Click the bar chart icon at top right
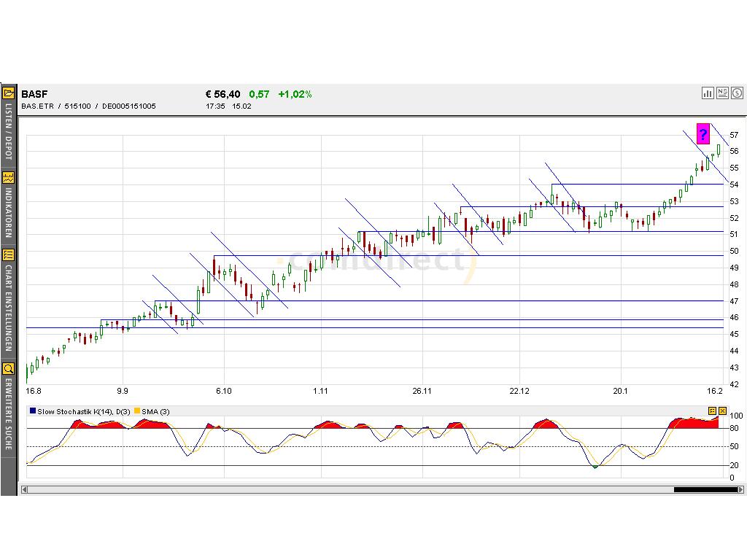 708,93
